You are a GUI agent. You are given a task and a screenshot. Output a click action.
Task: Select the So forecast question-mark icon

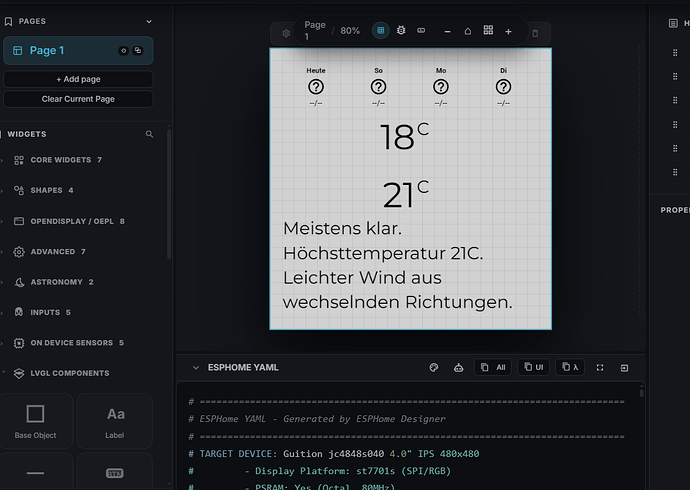[x=378, y=87]
